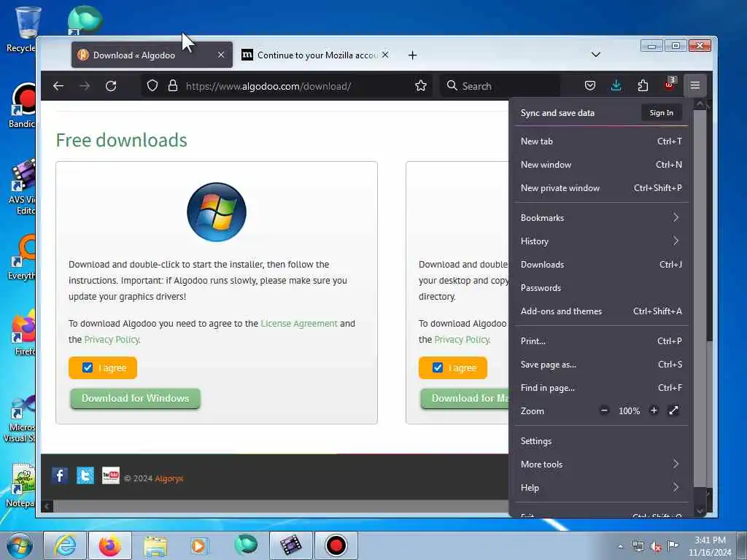Switch to the Download « Algodoo tab

click(x=152, y=55)
